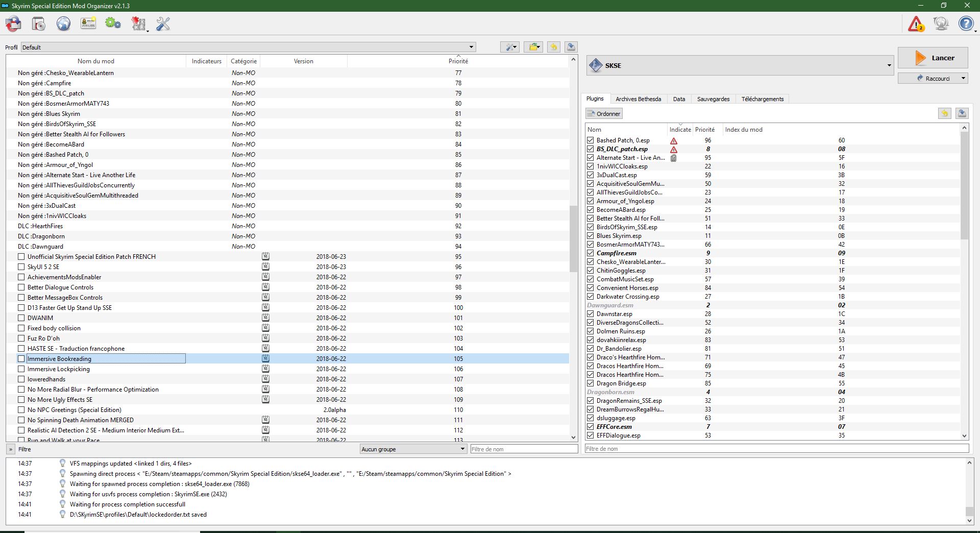Switch to the Plugins tab

pyautogui.click(x=595, y=99)
